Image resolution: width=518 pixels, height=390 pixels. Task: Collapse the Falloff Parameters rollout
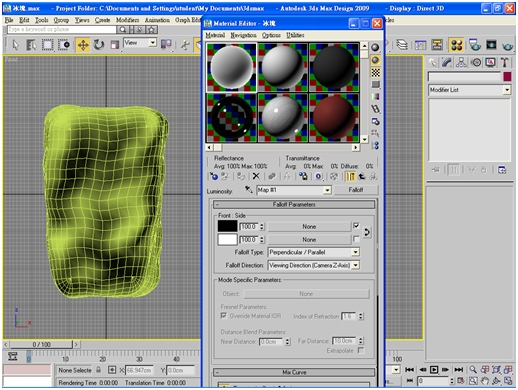coord(294,204)
